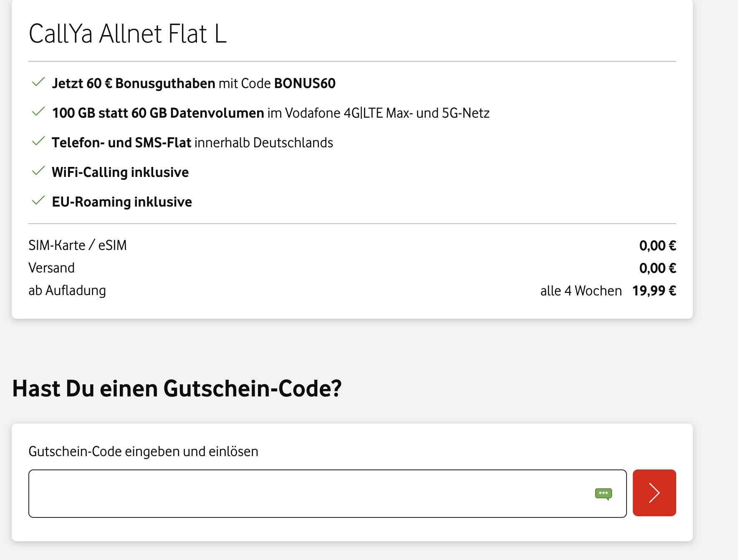This screenshot has width=738, height=560.
Task: Click the 19,99 € price
Action: tap(654, 291)
